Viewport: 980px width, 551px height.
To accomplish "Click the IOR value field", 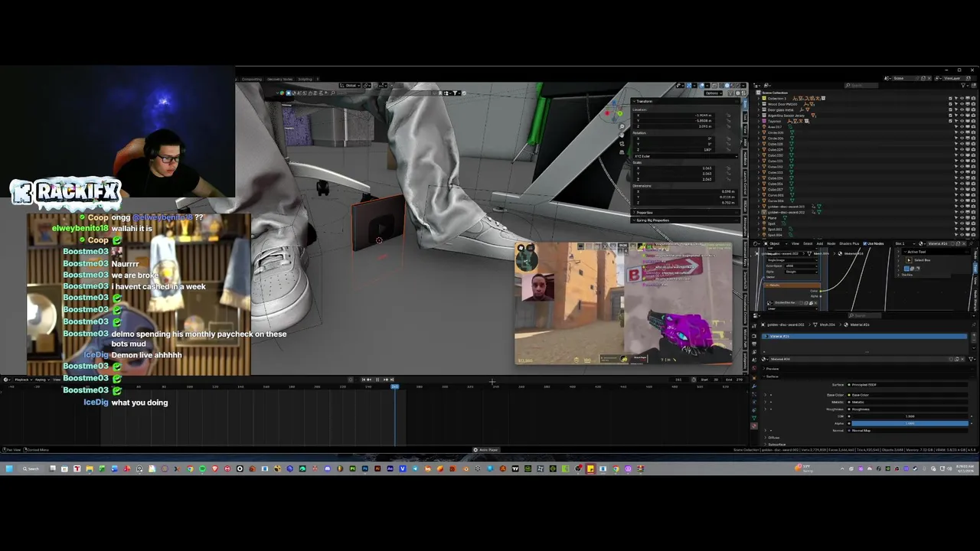I will pyautogui.click(x=910, y=416).
